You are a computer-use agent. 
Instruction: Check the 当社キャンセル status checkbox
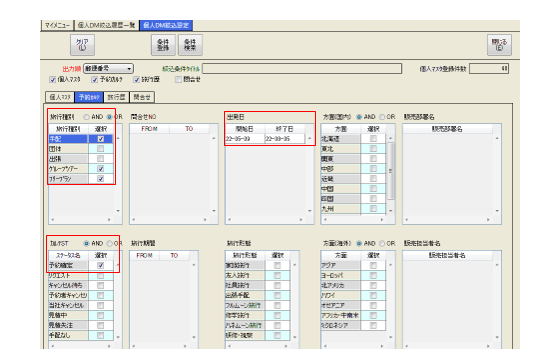click(101, 305)
